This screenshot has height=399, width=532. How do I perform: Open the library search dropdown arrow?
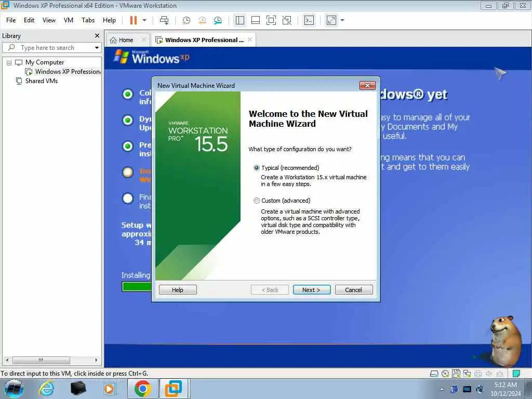coord(97,48)
